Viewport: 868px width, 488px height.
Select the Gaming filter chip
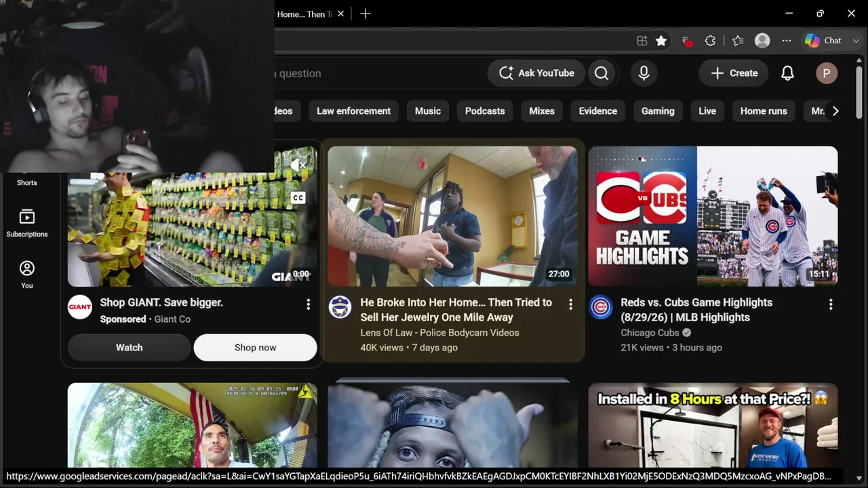(658, 111)
